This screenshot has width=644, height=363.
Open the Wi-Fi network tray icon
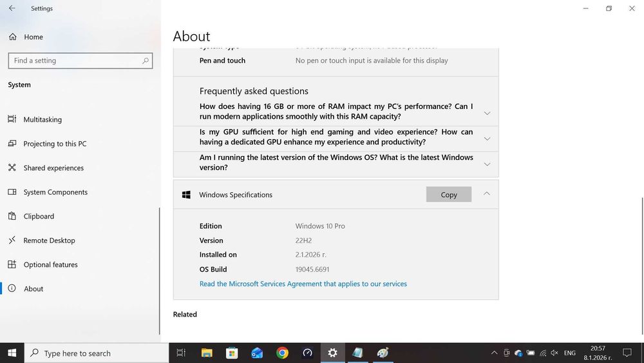coord(543,353)
